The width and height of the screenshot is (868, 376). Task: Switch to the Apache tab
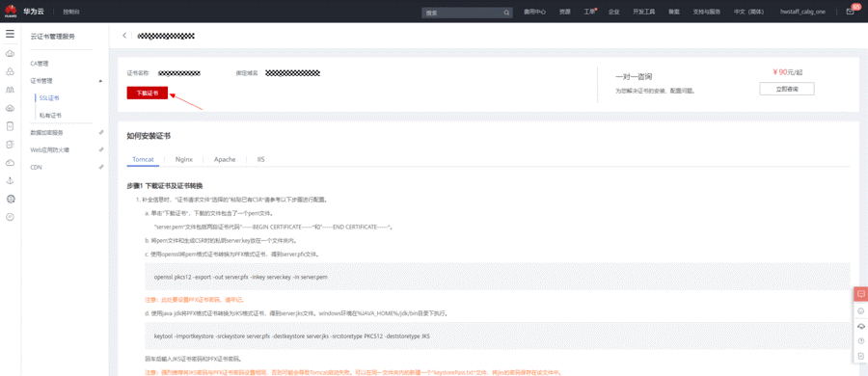point(225,159)
